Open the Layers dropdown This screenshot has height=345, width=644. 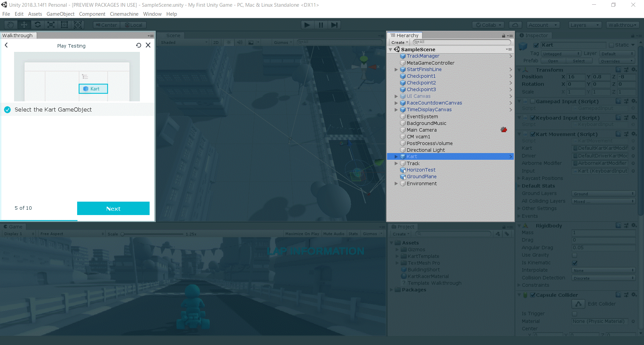[585, 25]
